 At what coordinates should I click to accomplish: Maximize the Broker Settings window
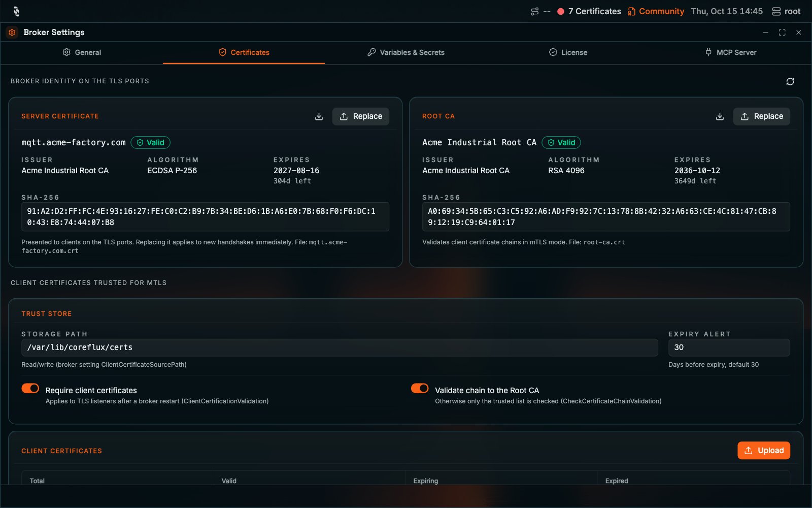coord(782,32)
